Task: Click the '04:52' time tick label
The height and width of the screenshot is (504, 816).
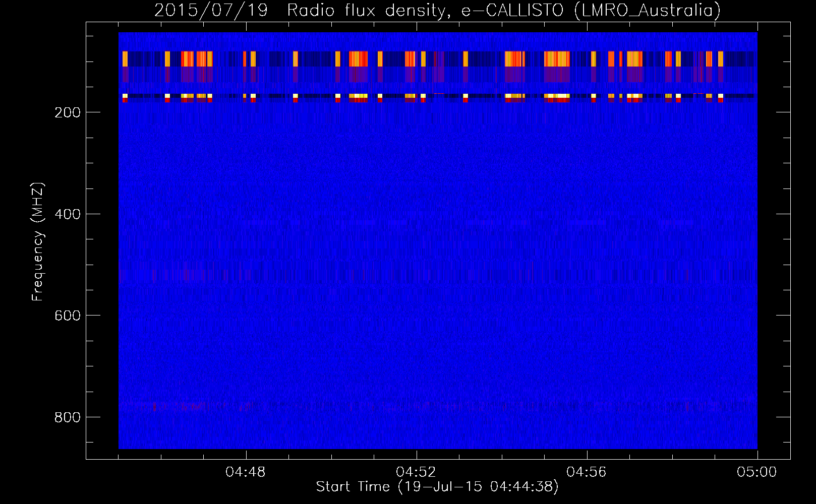Action: (x=416, y=472)
